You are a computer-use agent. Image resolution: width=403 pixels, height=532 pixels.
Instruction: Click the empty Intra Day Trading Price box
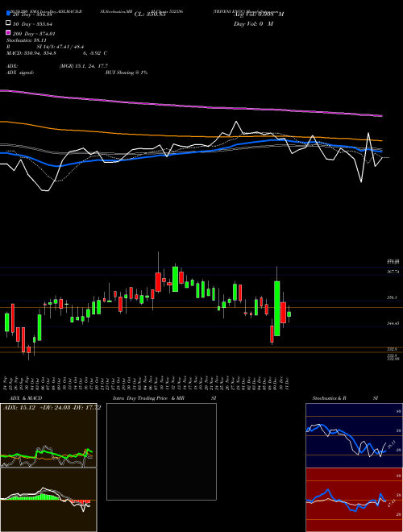point(161,451)
